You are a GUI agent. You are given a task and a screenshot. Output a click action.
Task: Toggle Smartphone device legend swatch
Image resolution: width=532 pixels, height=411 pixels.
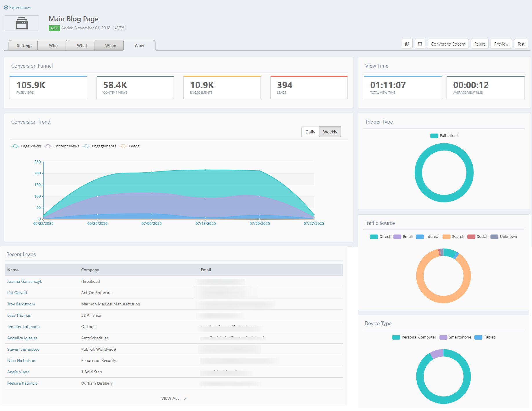tap(443, 337)
